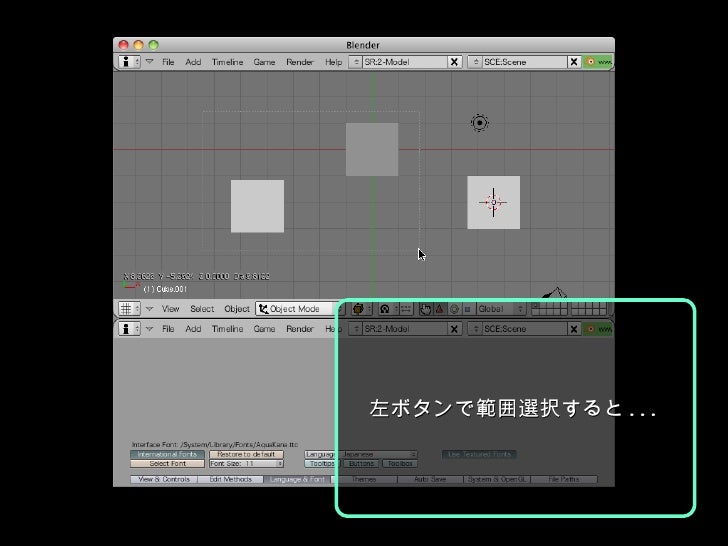Select the camera object at viewport bottom
The image size is (728, 546).
tap(555, 293)
